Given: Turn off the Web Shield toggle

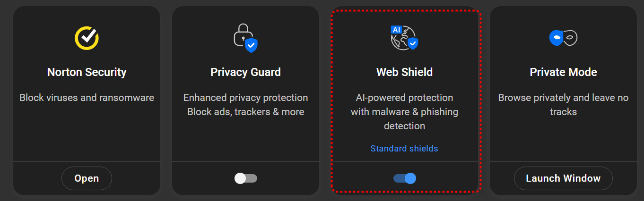Looking at the screenshot, I should (x=404, y=178).
